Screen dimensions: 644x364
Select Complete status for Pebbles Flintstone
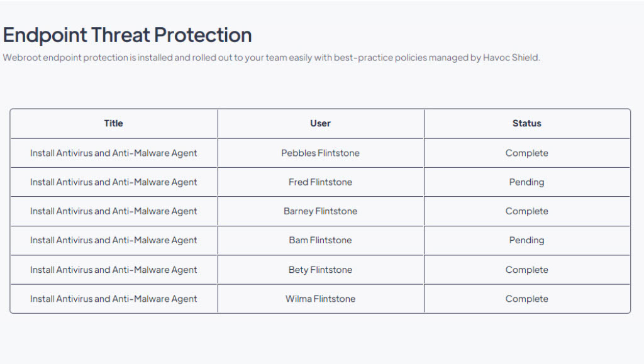point(527,153)
